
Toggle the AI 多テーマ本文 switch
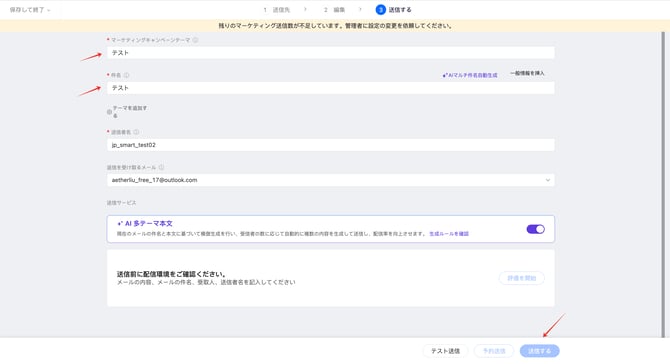(x=535, y=229)
